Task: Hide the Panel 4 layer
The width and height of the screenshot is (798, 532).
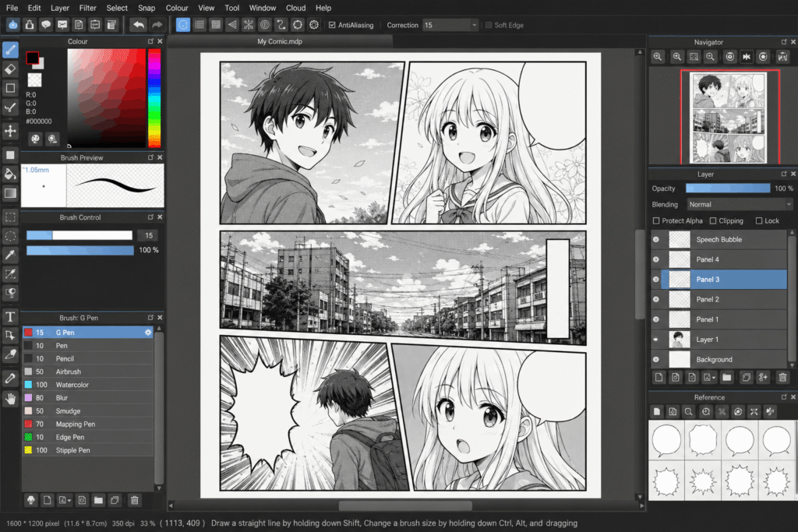Action: (x=656, y=259)
